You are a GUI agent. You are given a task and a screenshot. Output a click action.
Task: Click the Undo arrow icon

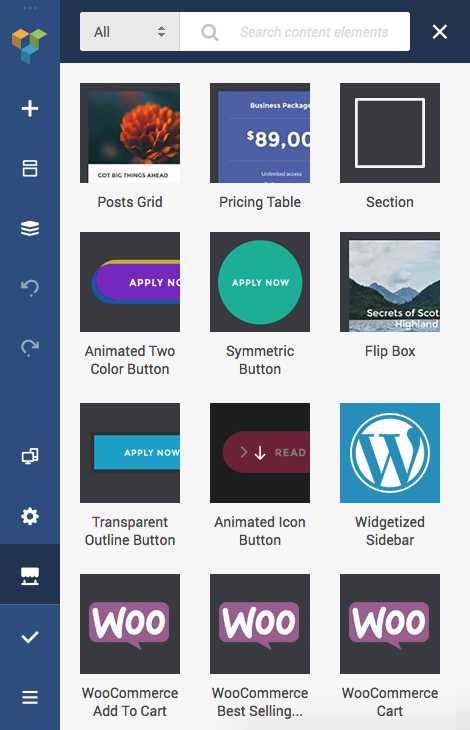point(30,288)
